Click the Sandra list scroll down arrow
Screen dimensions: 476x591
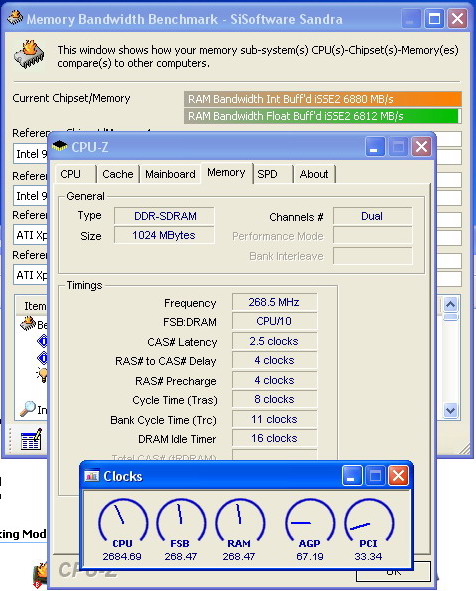(451, 409)
